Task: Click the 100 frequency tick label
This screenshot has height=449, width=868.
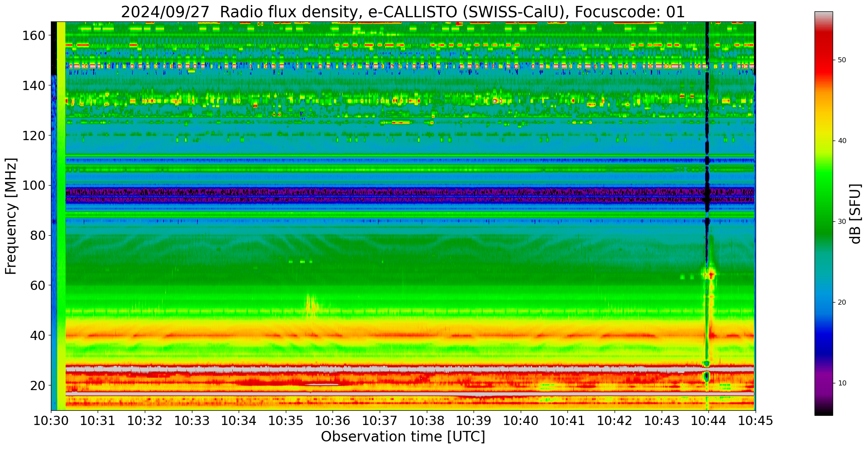Action: [33, 185]
